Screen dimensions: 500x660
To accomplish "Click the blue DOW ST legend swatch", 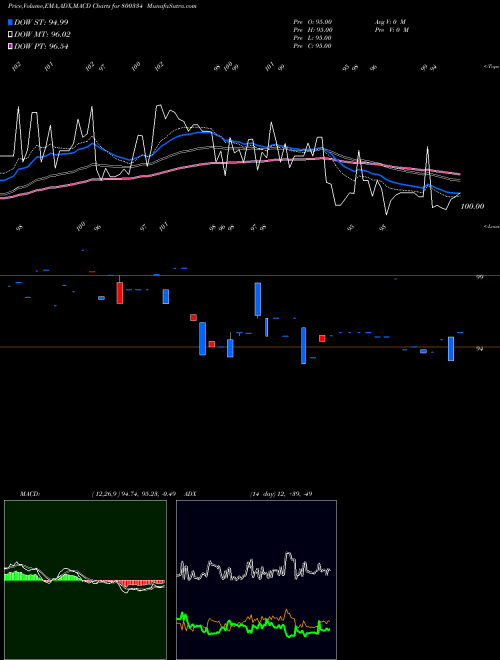I will [x=10, y=22].
